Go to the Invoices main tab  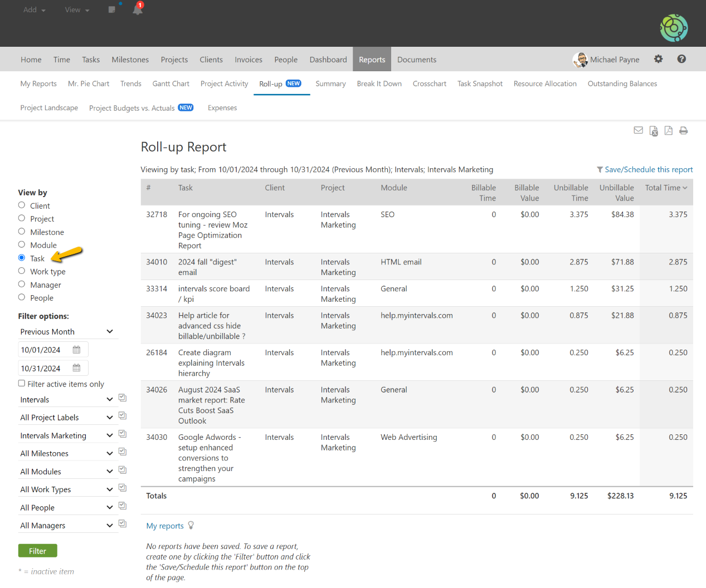[248, 60]
